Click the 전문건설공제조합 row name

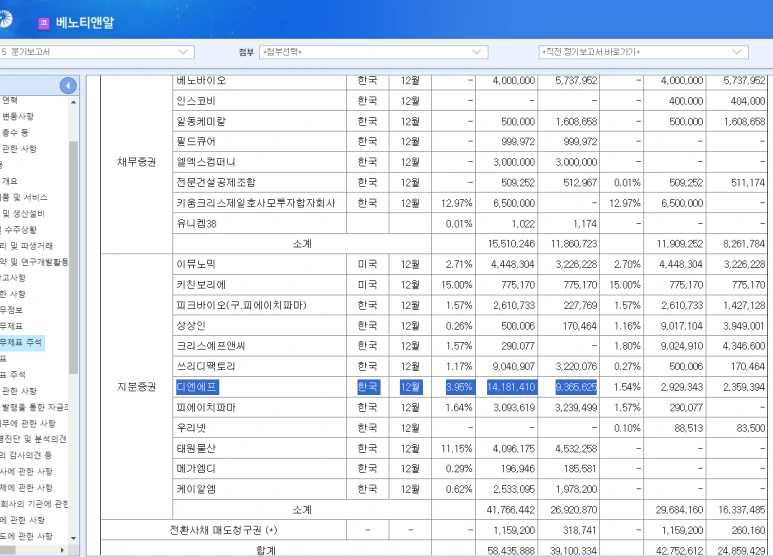[x=216, y=182]
